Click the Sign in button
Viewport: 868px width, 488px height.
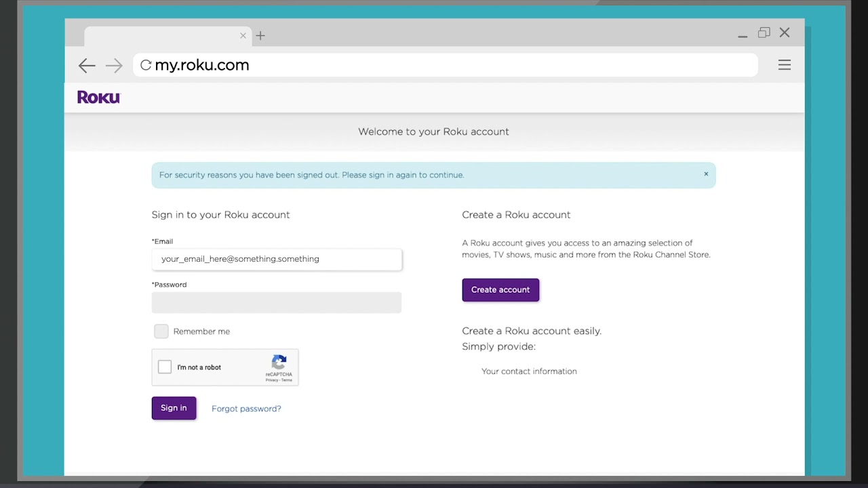coord(174,408)
